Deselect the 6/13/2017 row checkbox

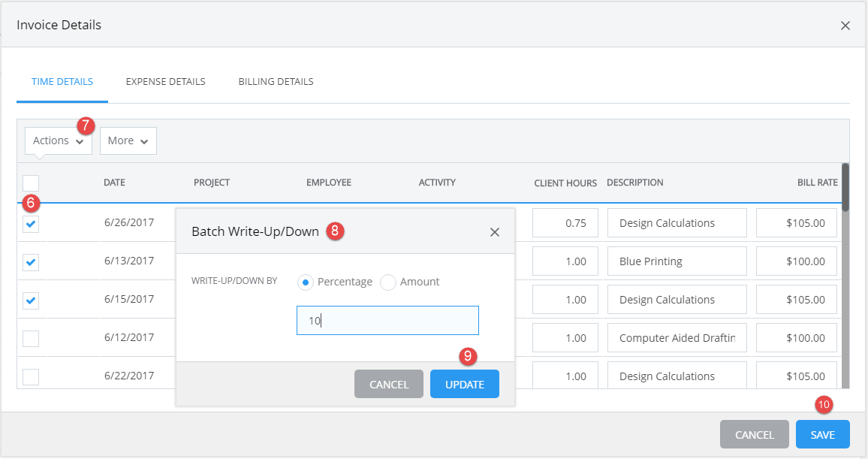point(31,261)
